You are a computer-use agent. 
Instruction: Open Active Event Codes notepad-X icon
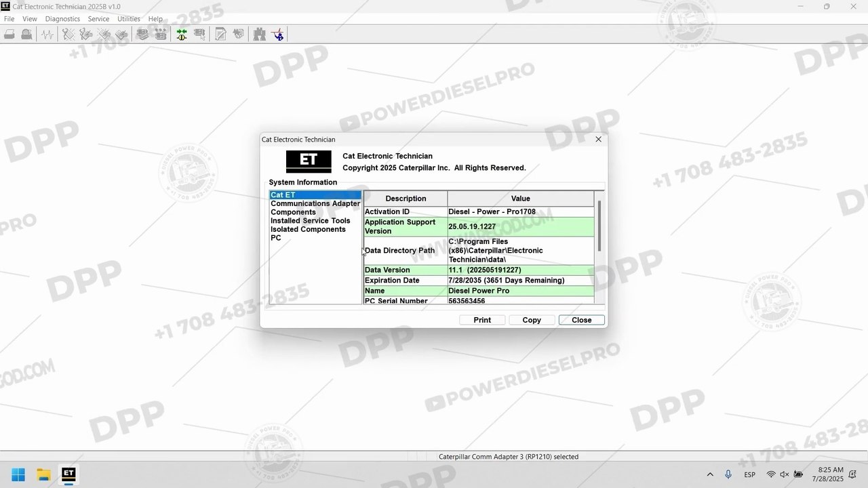(x=104, y=34)
